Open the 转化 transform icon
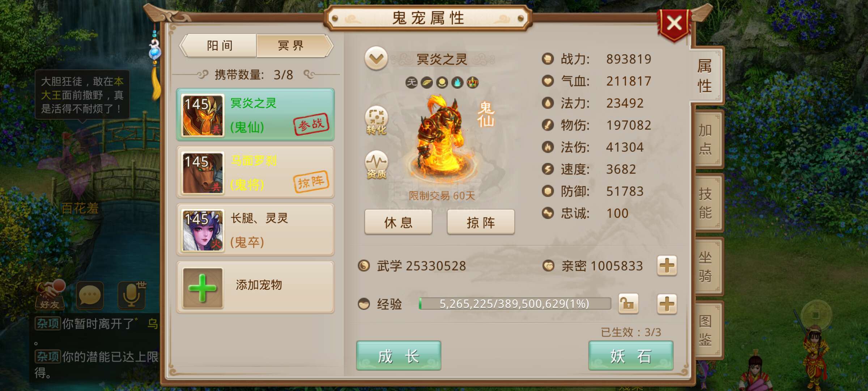The width and height of the screenshot is (868, 391). [376, 121]
